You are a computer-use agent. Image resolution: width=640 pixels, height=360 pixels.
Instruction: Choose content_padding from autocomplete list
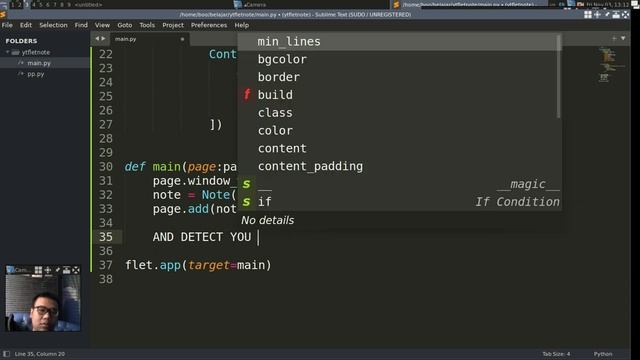(x=399, y=166)
